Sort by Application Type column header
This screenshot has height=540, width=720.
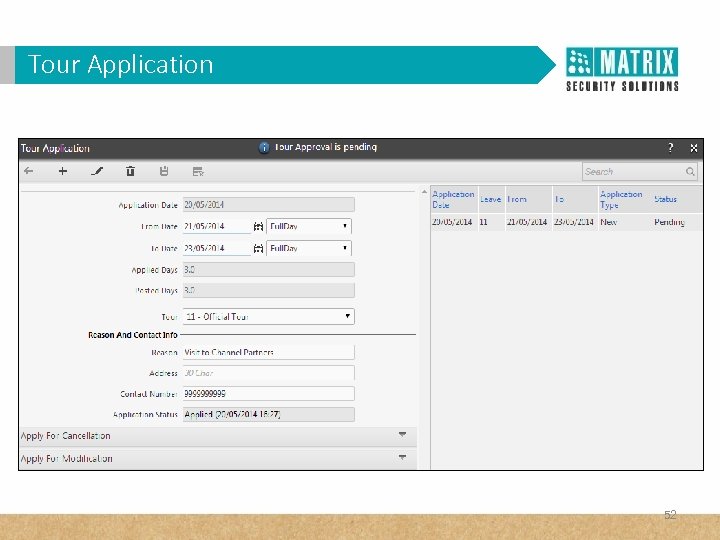click(625, 199)
